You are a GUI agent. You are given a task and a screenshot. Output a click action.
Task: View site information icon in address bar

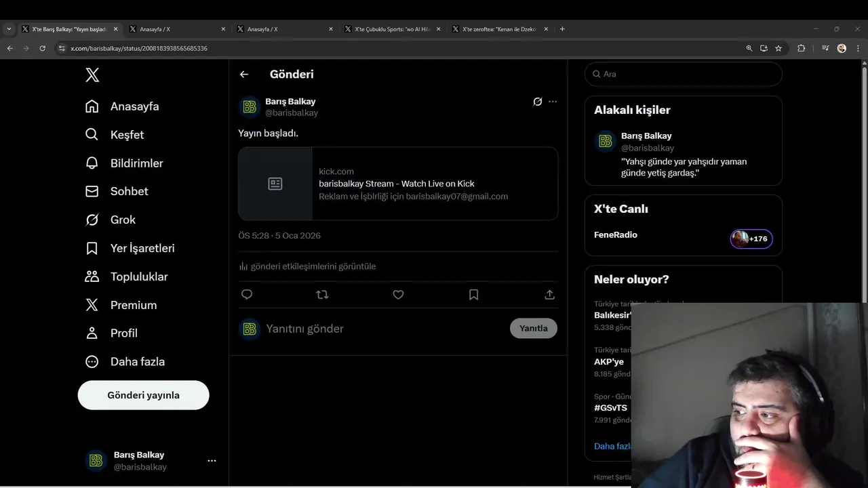pyautogui.click(x=62, y=48)
